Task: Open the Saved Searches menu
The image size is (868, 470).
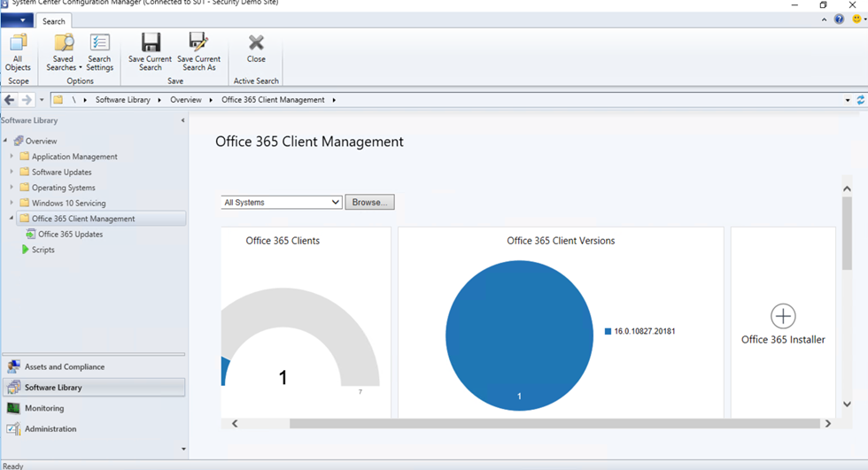Action: click(63, 52)
